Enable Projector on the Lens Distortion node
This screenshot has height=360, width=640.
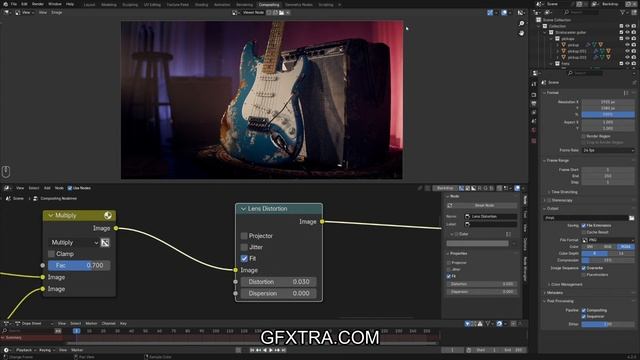244,236
